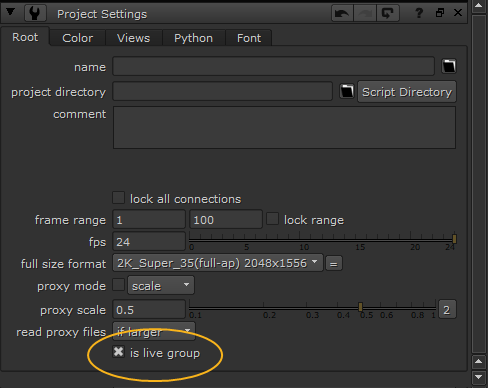This screenshot has height=388, width=488.
Task: Collapse panel with top-left triangle arrow
Action: point(10,12)
